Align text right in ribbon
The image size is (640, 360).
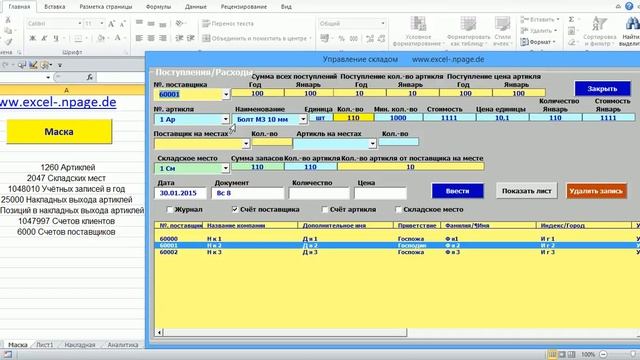tap(163, 38)
